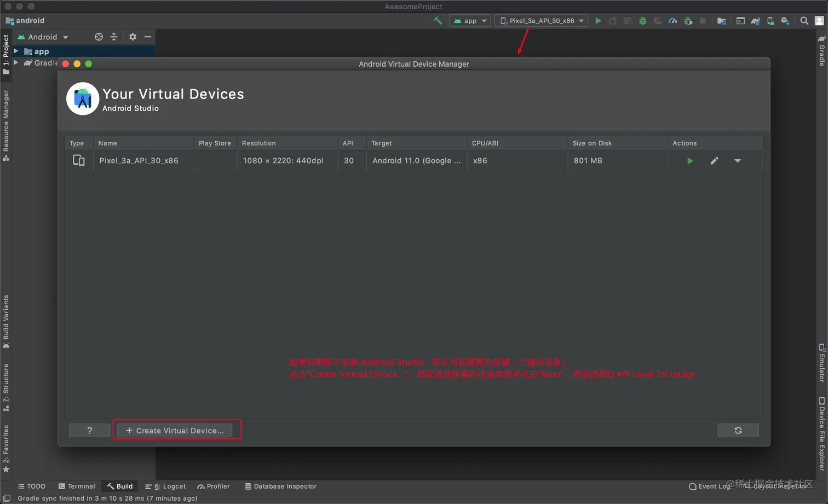Launch Pixel_3a_API_30_x86 with Actions play button
Image resolution: width=828 pixels, height=504 pixels.
click(x=690, y=161)
